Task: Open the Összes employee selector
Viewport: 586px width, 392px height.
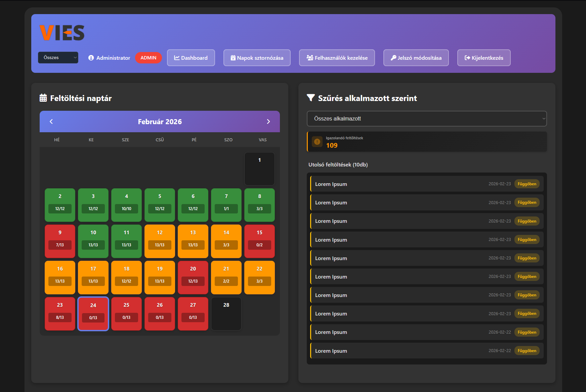Action: click(58, 58)
